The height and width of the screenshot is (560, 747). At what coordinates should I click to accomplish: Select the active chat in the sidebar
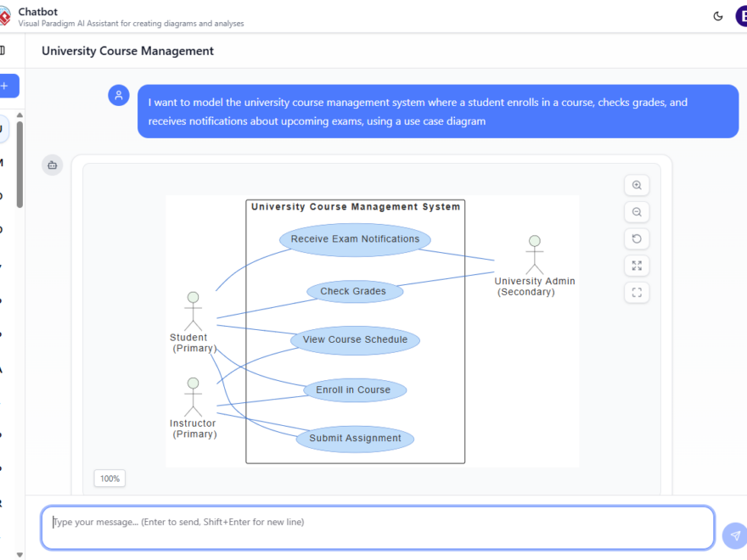[4, 128]
